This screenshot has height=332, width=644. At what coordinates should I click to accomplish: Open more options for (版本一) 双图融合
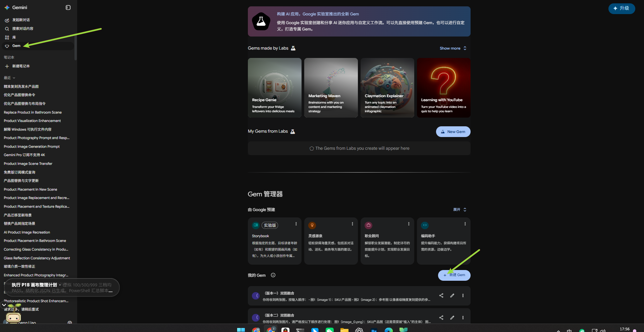pyautogui.click(x=463, y=295)
